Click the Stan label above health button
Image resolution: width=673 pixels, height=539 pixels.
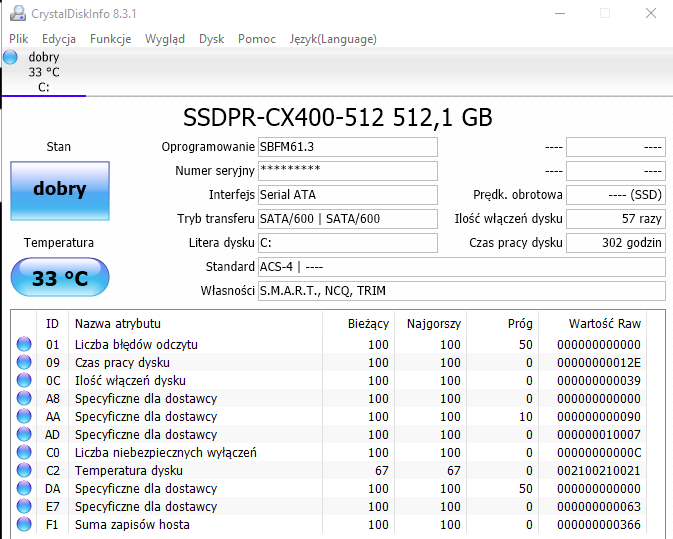[59, 147]
